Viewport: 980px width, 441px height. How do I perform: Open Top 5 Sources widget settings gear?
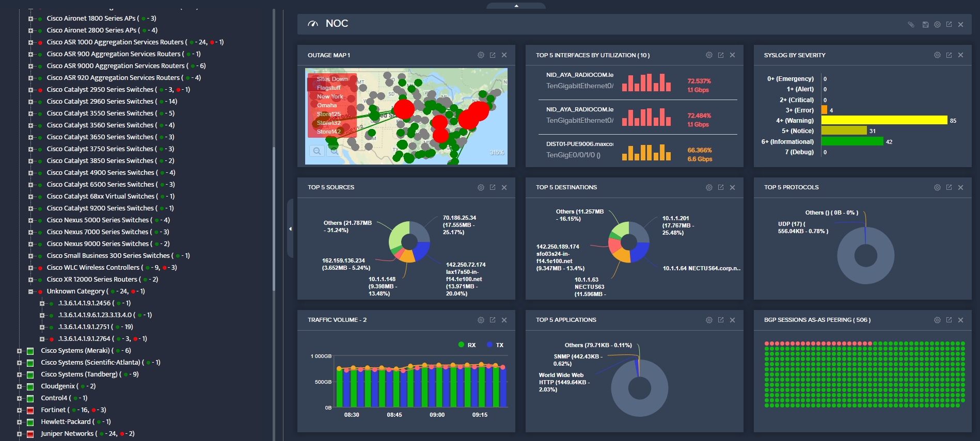481,187
